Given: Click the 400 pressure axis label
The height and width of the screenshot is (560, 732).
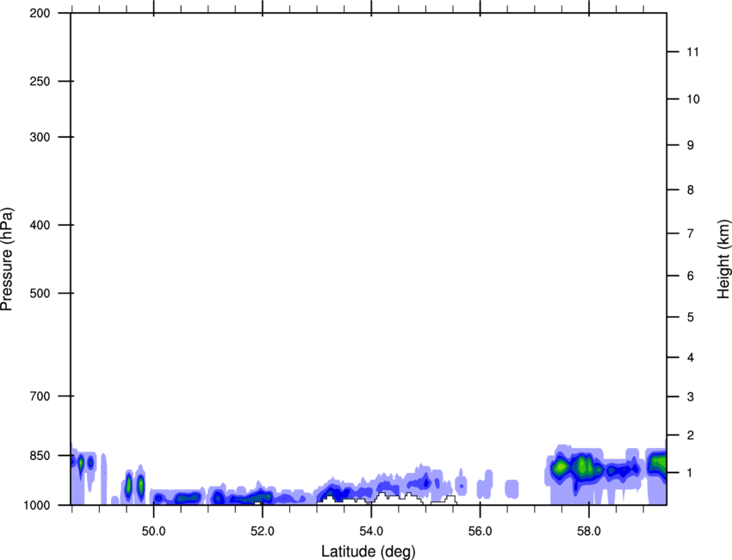Looking at the screenshot, I should point(40,225).
